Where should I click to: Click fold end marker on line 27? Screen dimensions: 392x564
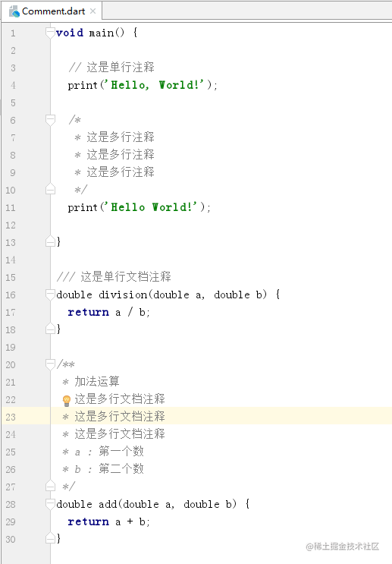[x=50, y=487]
